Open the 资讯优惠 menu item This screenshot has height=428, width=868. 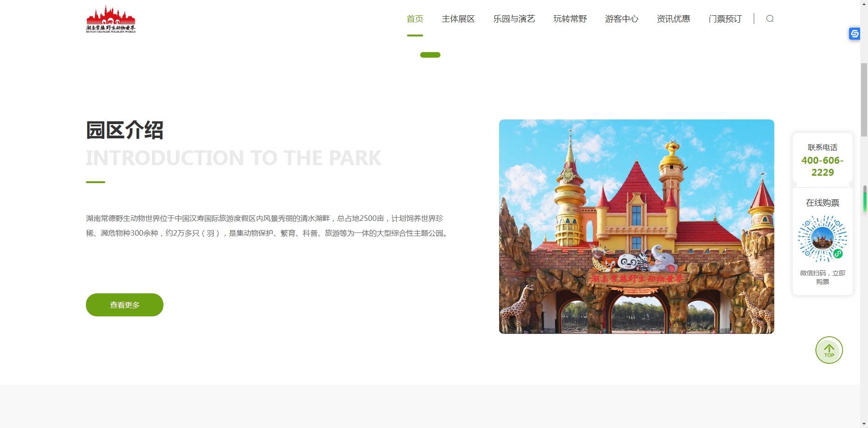point(673,19)
